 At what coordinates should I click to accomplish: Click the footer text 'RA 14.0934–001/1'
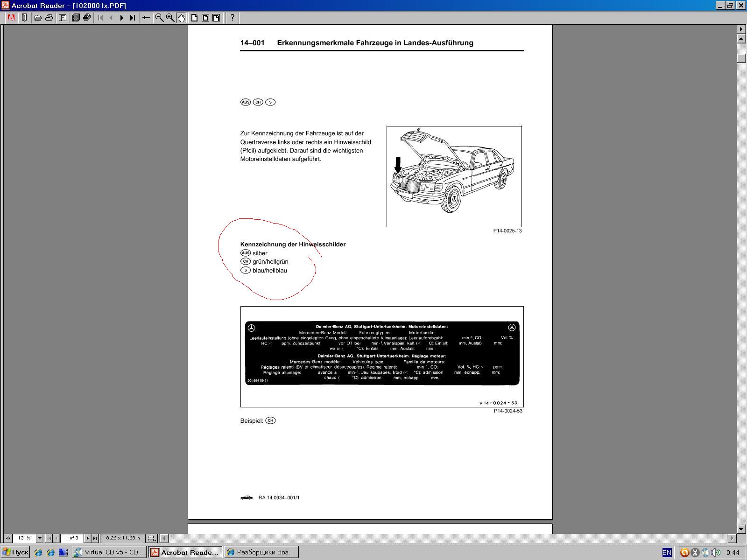(279, 497)
